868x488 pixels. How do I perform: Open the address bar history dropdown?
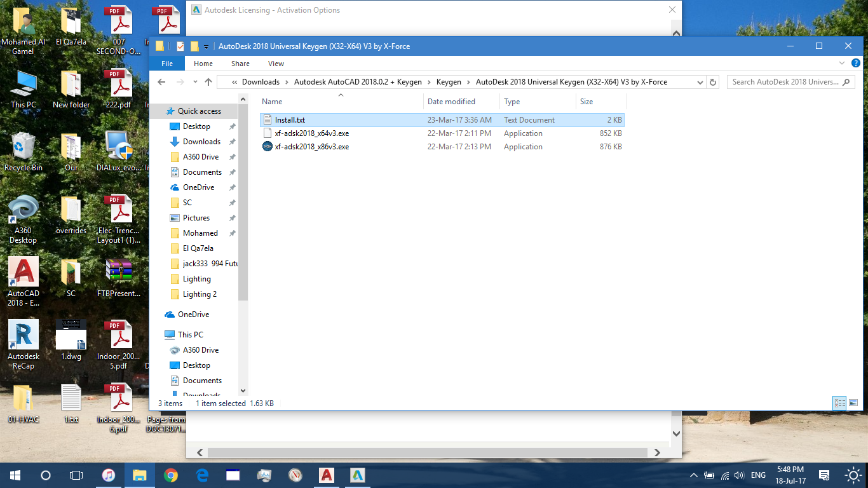click(700, 82)
